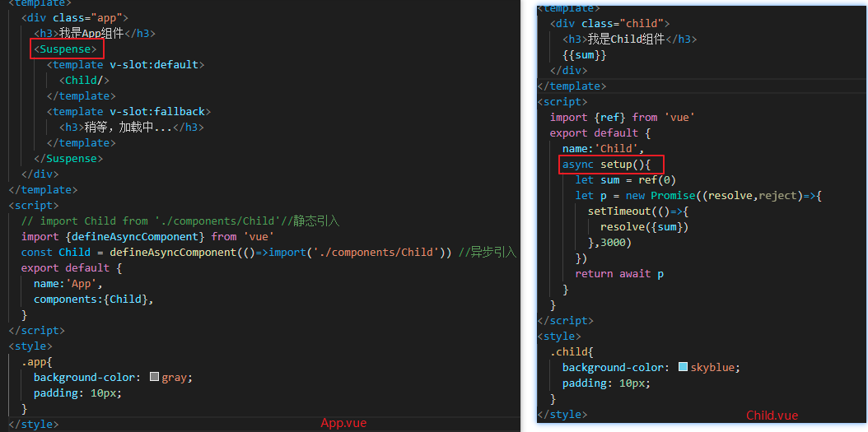Click the import {ref} from 'vue' line
Image resolution: width=868 pixels, height=432 pixels.
point(623,118)
